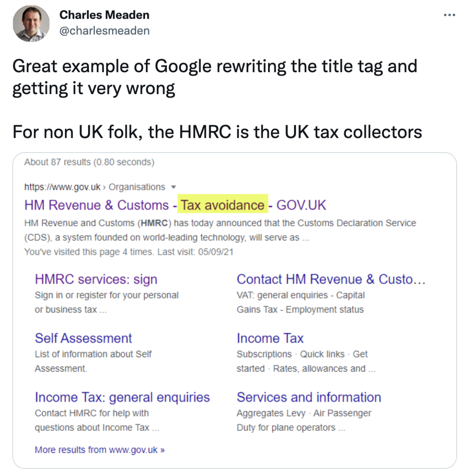Open the HMRC services: sign sitelink
Screen dimensions: 471x476
[96, 279]
